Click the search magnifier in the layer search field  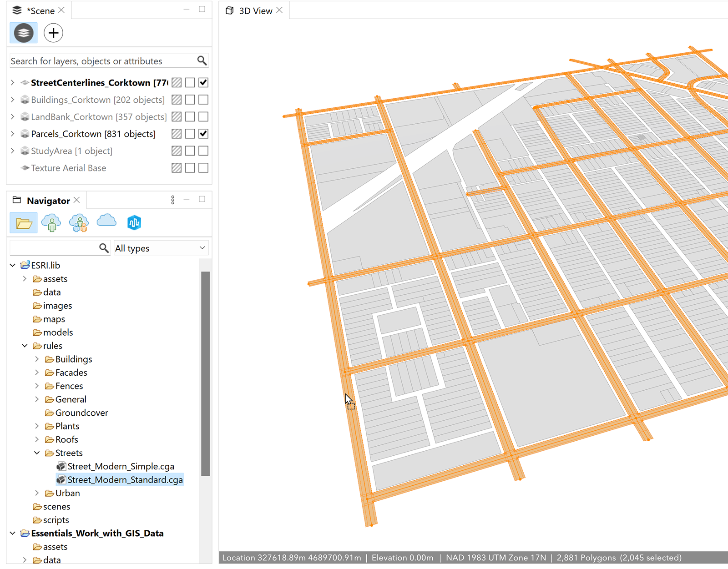tap(202, 60)
